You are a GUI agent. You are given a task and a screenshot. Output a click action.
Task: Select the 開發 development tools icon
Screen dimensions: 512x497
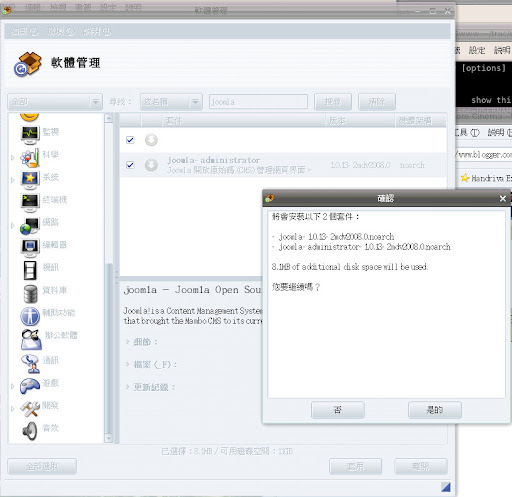pyautogui.click(x=30, y=409)
